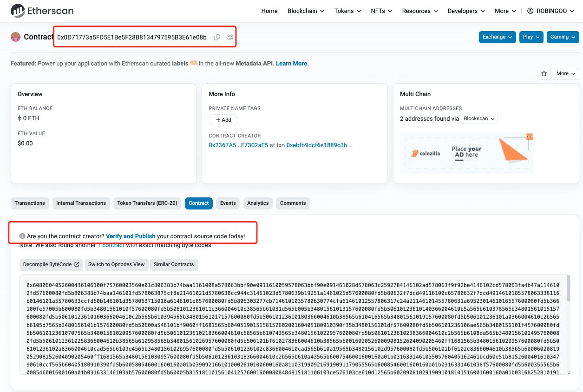Click the '2 addresses found via' text
583x392 pixels.
429,118
